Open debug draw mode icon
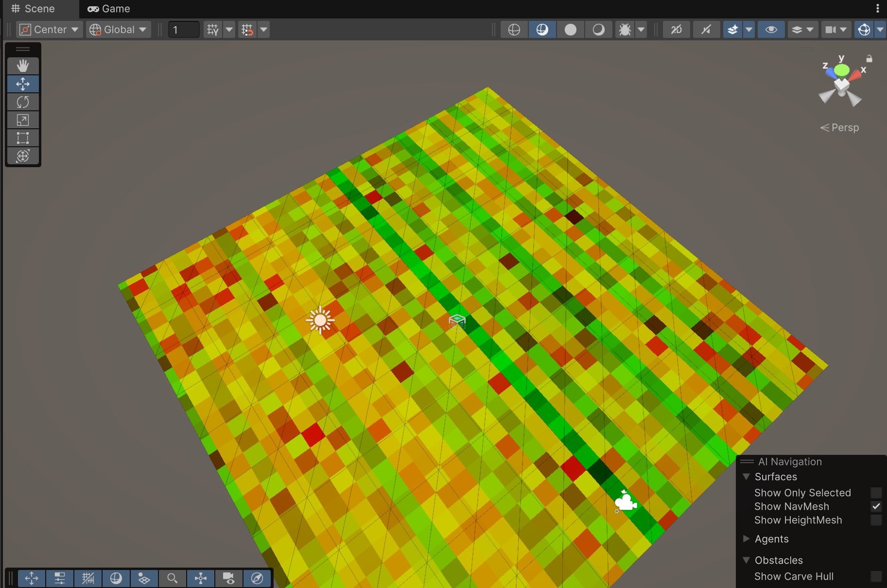Viewport: 887px width, 588px height. point(625,30)
